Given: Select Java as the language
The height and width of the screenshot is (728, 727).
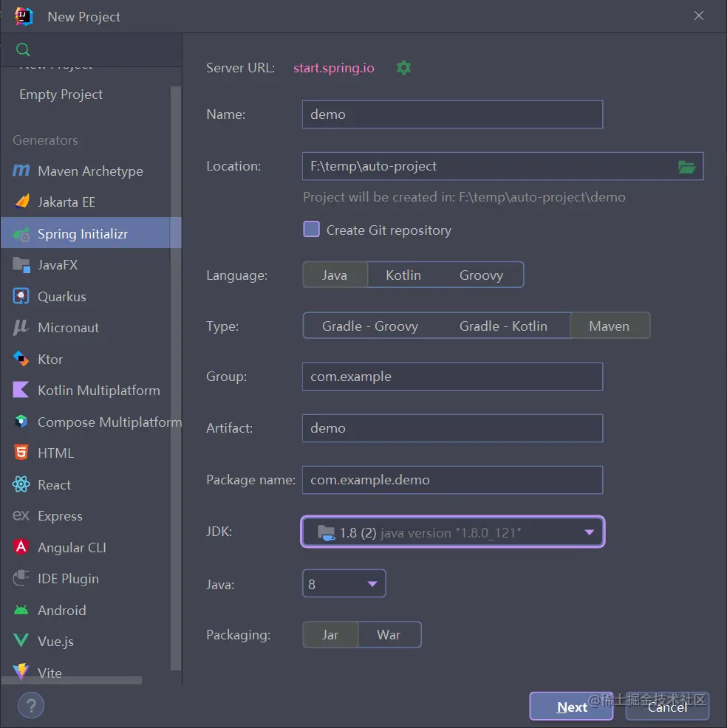Looking at the screenshot, I should [x=335, y=275].
